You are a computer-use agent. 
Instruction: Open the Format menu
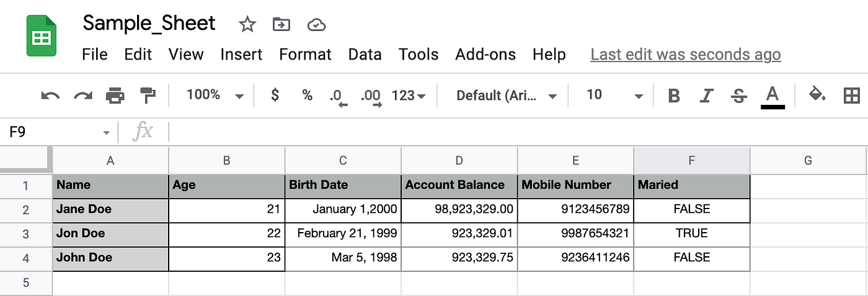point(305,55)
